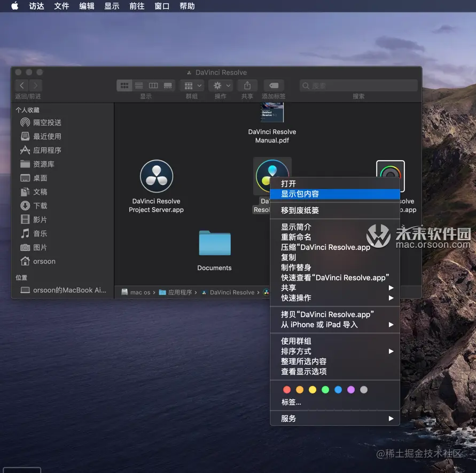Screen dimensions: 476x473
Task: Choose 复制 in the context menu
Action: tap(335, 257)
